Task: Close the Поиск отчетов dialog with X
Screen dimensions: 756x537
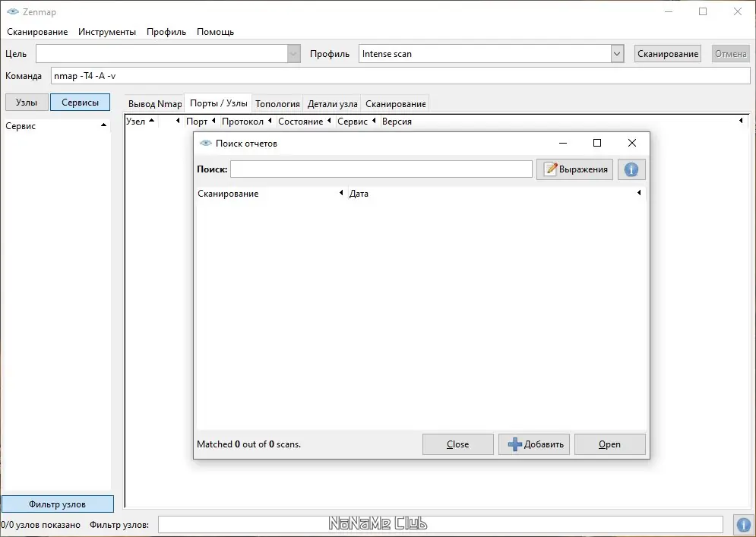Action: [632, 143]
